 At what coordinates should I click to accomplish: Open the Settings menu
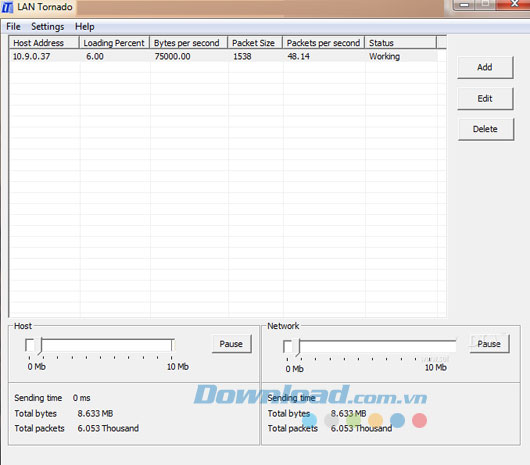pos(47,26)
